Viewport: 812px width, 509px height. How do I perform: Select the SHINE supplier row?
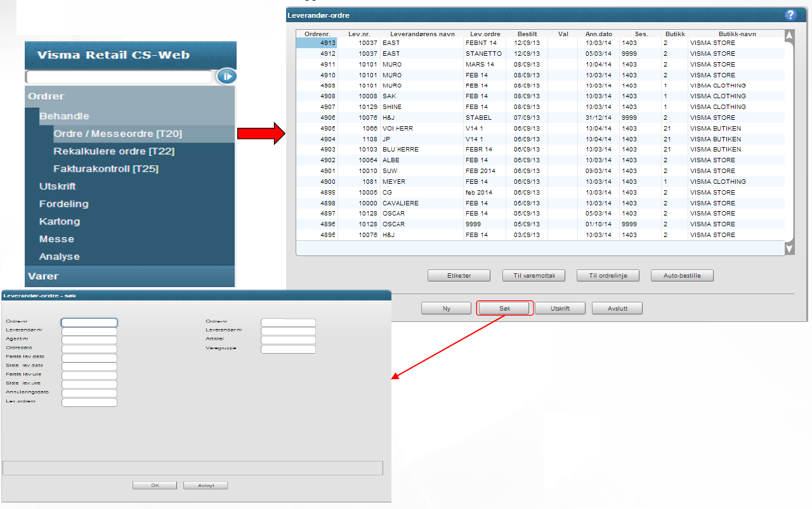tap(540, 107)
